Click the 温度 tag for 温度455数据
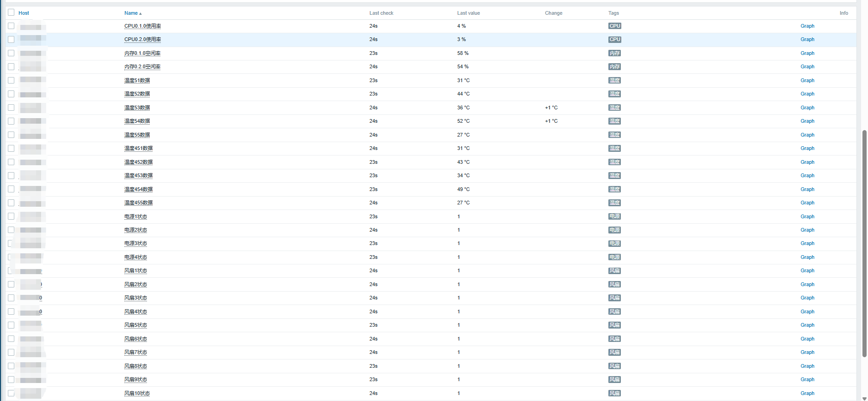 pyautogui.click(x=614, y=203)
